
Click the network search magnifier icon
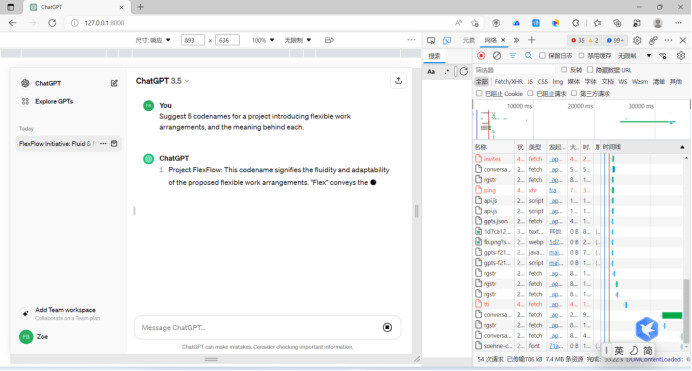528,56
